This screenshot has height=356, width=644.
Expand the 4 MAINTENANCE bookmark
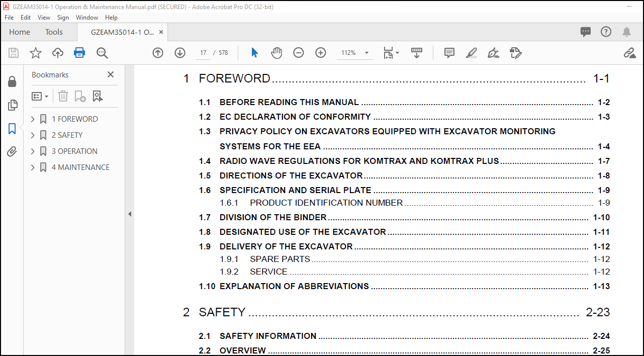33,167
